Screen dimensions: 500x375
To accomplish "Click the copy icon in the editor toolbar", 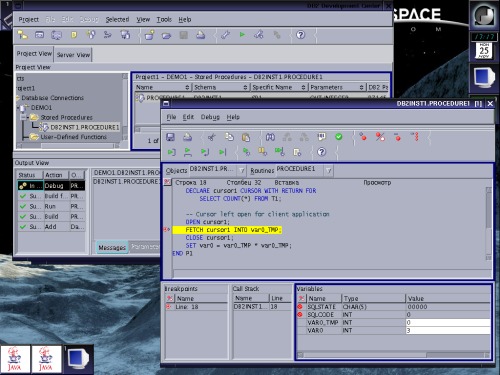I will pos(229,137).
